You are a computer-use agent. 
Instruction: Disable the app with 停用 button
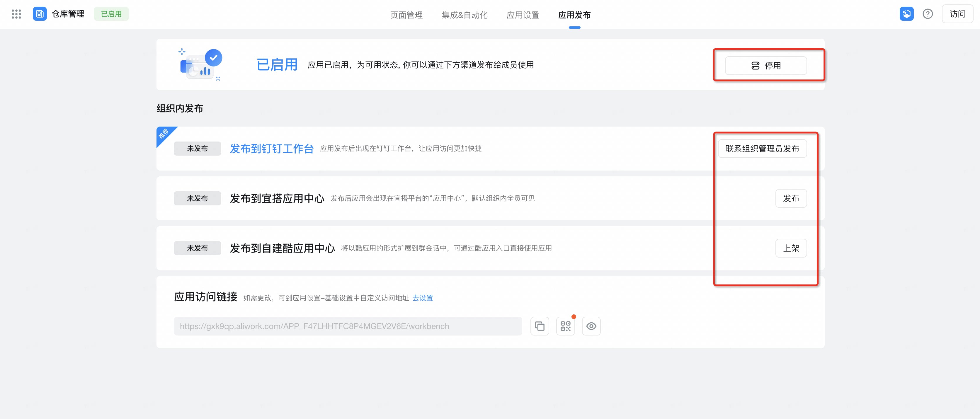(765, 65)
